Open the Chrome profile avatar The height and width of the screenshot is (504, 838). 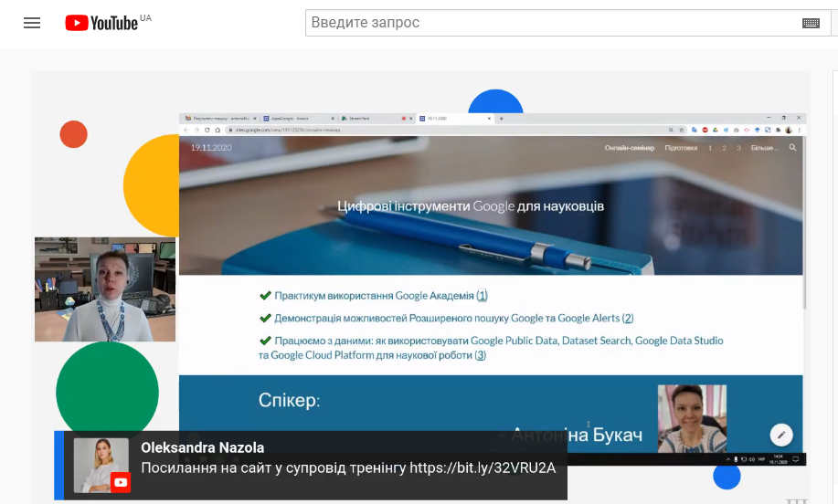click(x=789, y=130)
